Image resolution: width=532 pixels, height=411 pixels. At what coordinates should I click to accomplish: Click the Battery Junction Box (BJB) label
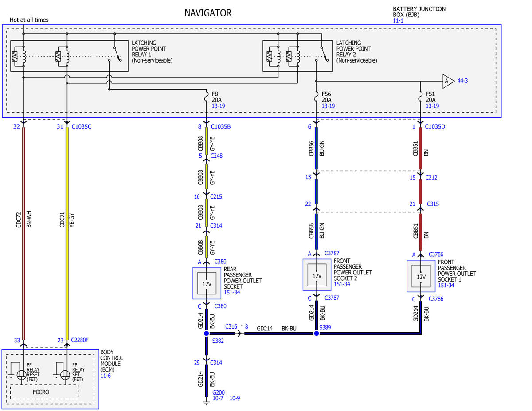419,12
